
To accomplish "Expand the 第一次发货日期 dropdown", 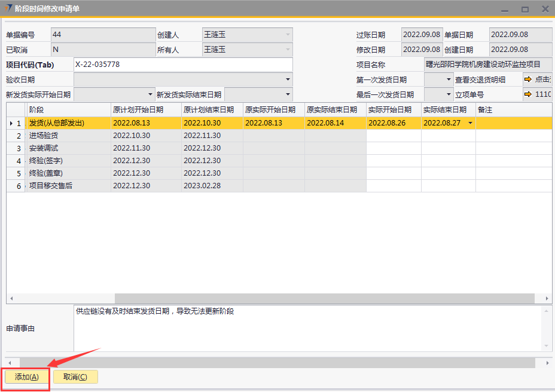I will tap(449, 79).
